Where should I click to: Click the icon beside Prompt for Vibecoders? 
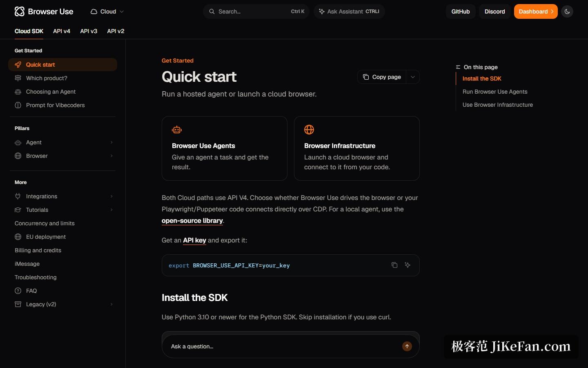tap(18, 105)
